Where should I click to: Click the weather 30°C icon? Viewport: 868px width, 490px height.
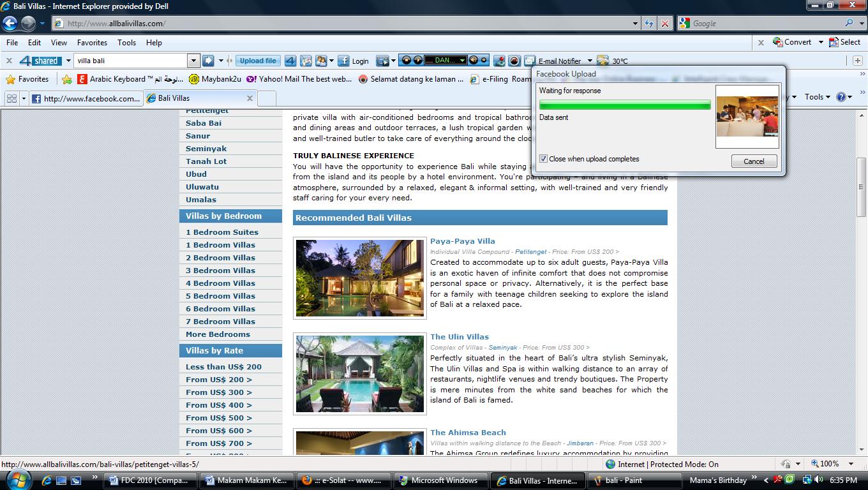602,61
